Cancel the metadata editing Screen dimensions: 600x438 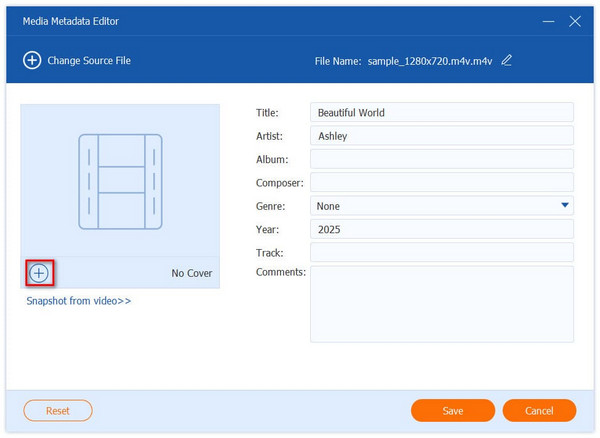click(539, 411)
